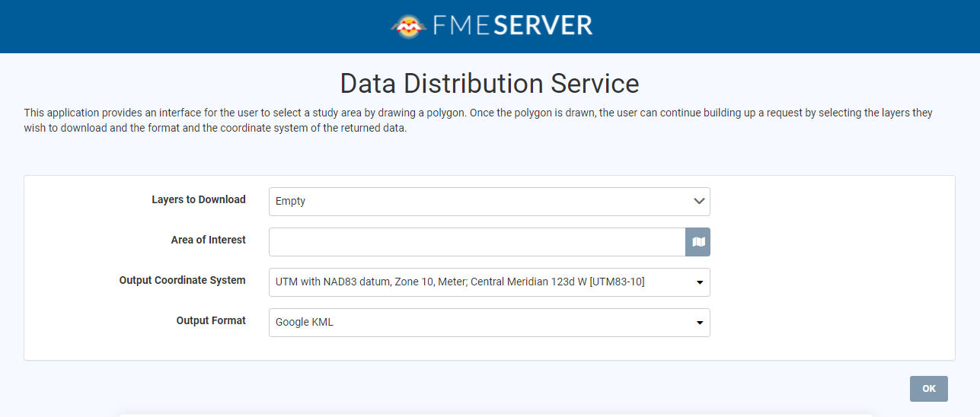Click the application description paragraph

tap(478, 120)
